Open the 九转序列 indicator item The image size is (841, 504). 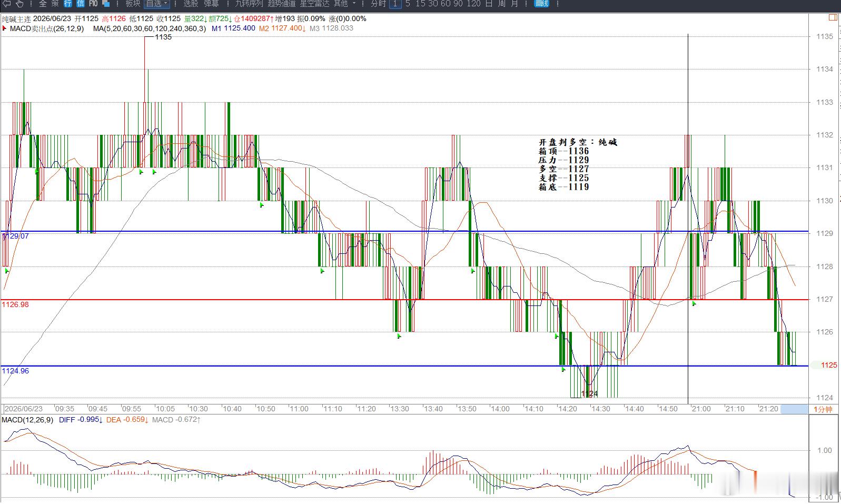tap(249, 4)
